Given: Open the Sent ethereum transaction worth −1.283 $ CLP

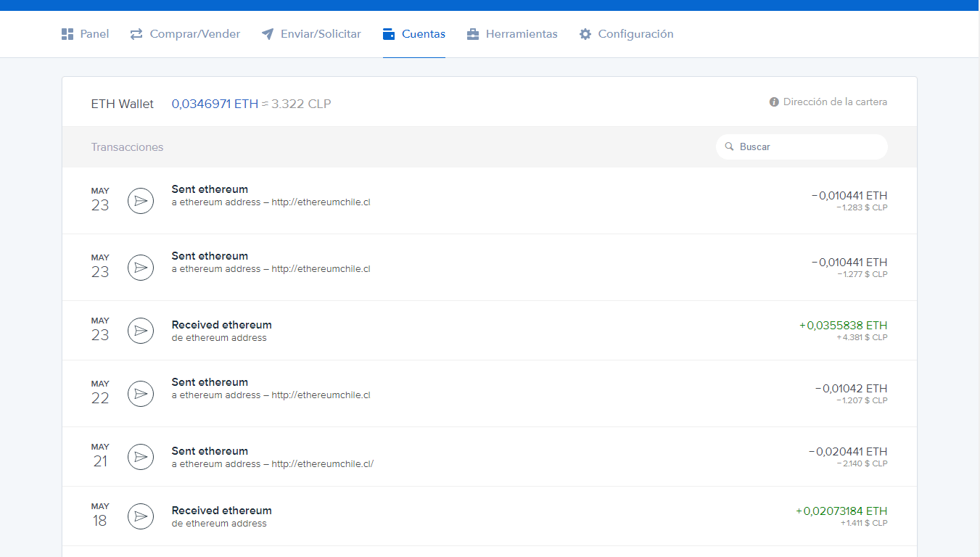Looking at the screenshot, I should 490,201.
